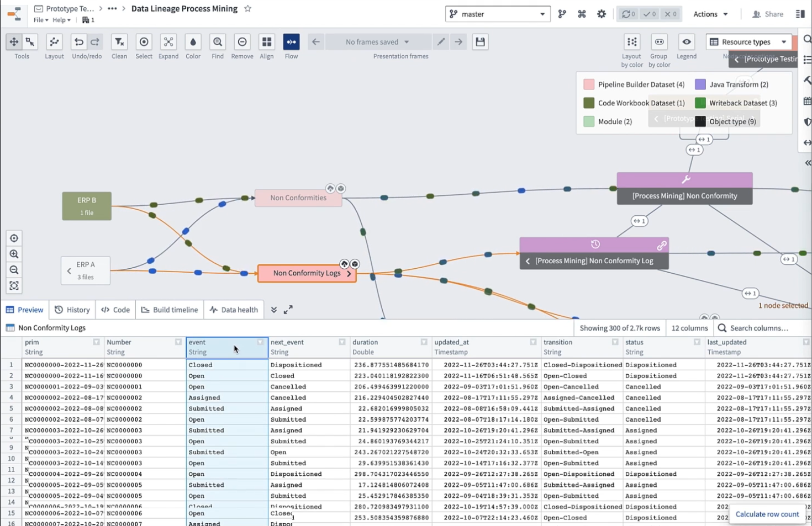812x526 pixels.
Task: Switch to the History tab
Action: tap(72, 310)
